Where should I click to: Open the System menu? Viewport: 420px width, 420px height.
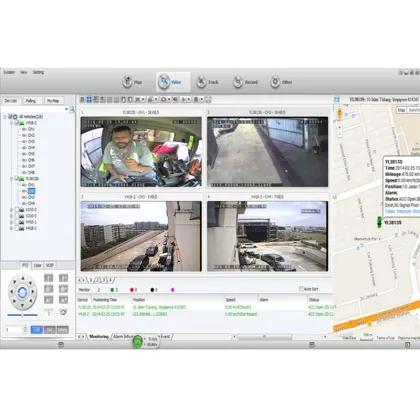9,72
